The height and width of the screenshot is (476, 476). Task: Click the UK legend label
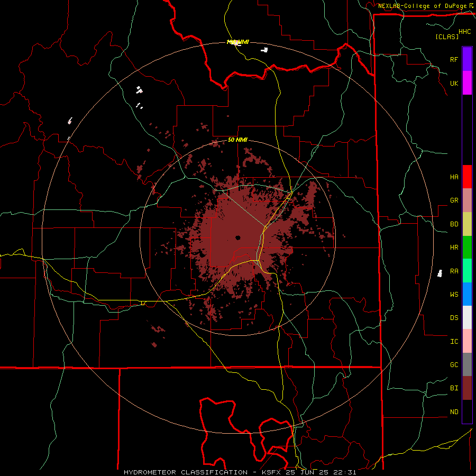click(x=454, y=83)
